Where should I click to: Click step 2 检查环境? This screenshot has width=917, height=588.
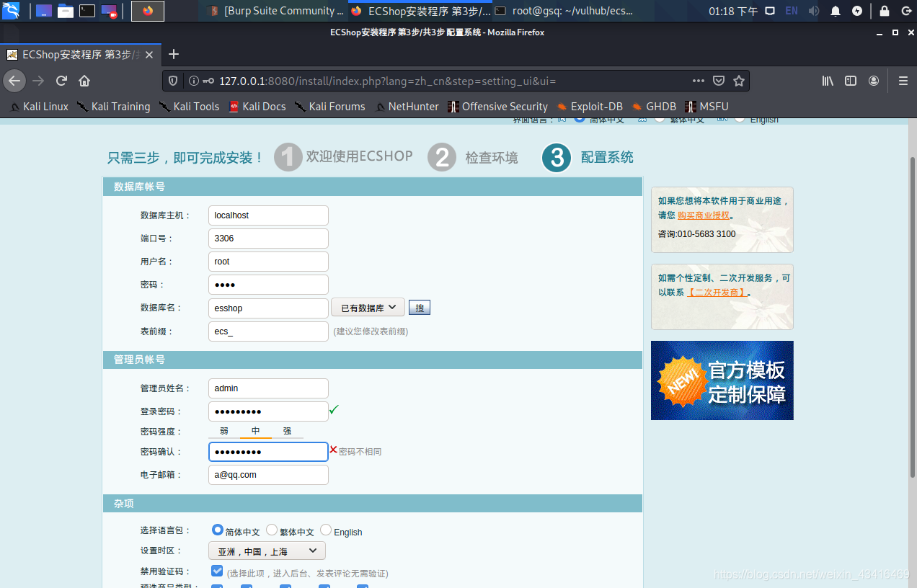tap(473, 157)
